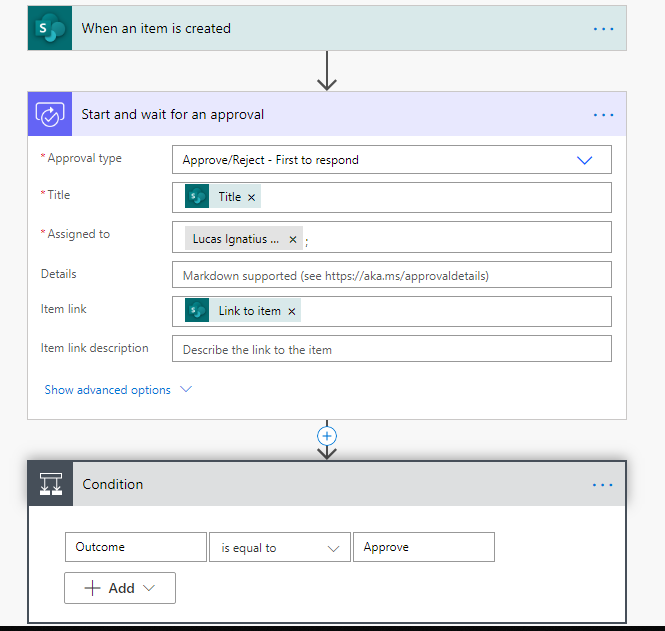This screenshot has height=631, width=665.
Task: Click the SharePoint icon in the Title token
Action: click(197, 196)
